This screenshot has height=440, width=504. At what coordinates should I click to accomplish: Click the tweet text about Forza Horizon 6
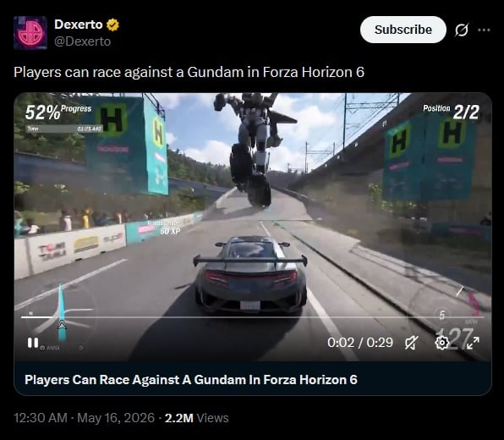[189, 72]
